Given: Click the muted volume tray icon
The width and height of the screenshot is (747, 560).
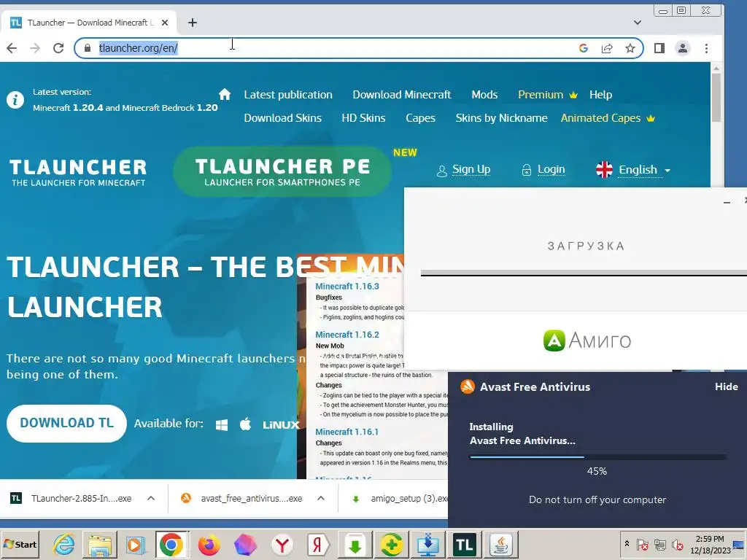Looking at the screenshot, I should (677, 544).
